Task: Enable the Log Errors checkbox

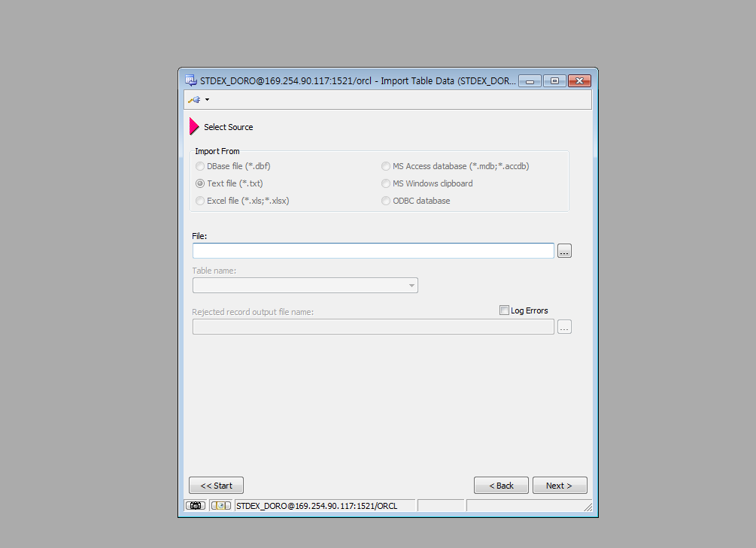Action: [504, 310]
